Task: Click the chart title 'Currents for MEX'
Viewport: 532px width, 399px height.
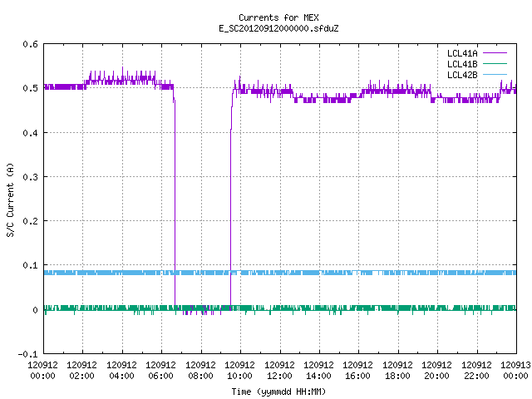Action: (x=278, y=17)
